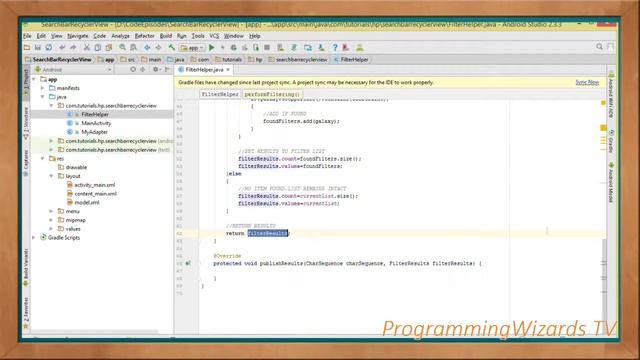Toggle the Gradle tool window
The height and width of the screenshot is (360, 640).
[x=611, y=141]
